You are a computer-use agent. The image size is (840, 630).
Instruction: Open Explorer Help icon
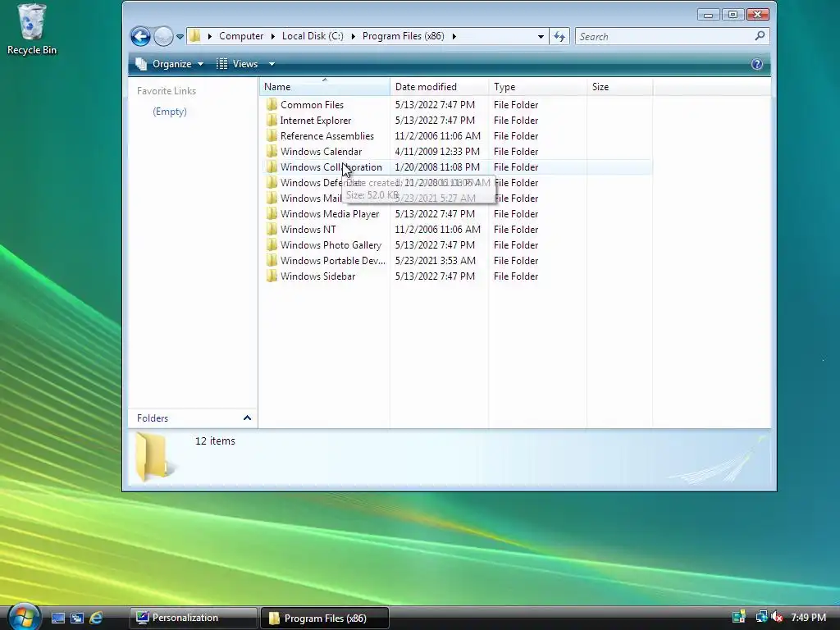(757, 64)
